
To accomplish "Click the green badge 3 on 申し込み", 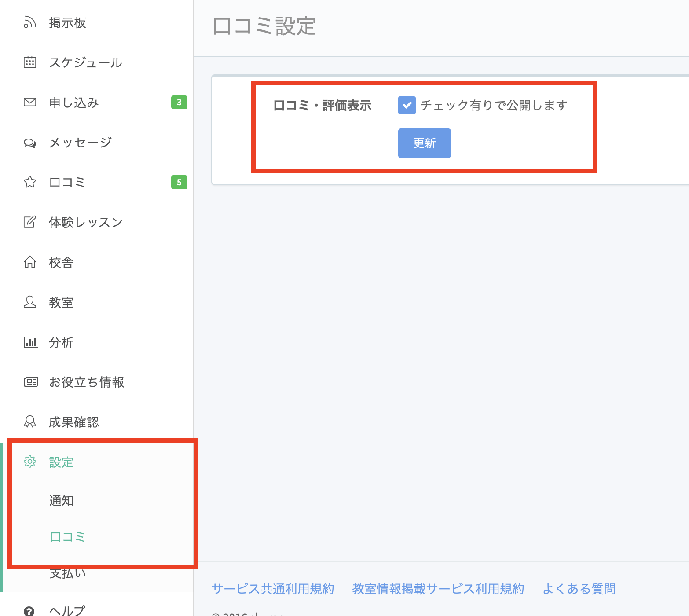I will click(179, 102).
